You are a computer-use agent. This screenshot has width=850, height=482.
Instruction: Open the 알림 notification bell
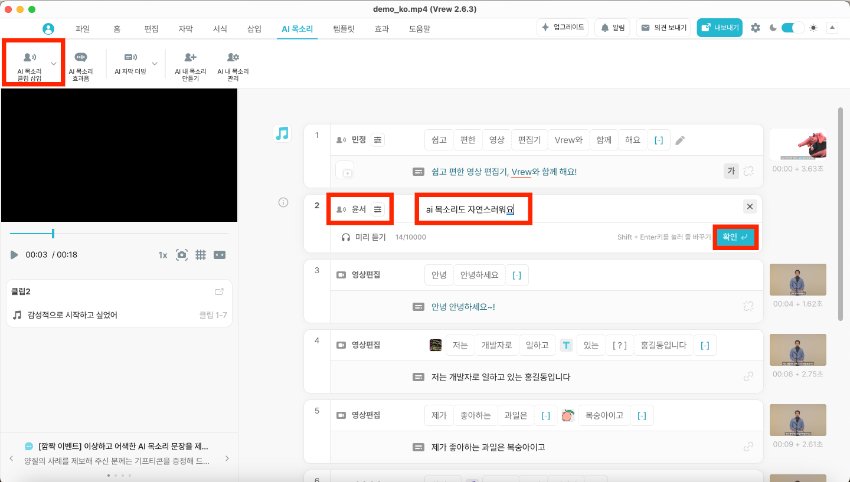(612, 28)
